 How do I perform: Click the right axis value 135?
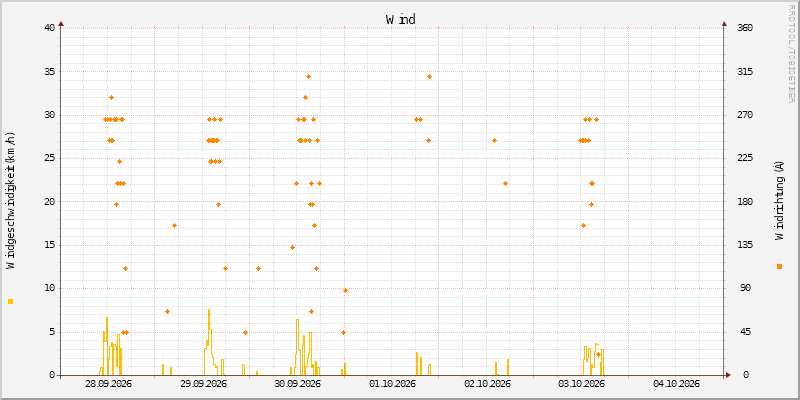[x=746, y=245]
